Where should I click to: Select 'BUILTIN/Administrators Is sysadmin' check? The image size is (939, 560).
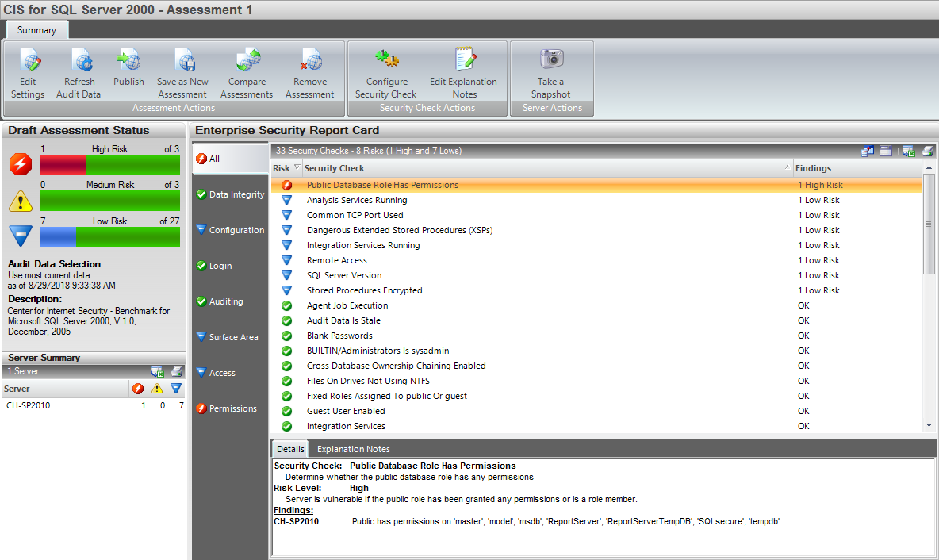click(596, 351)
